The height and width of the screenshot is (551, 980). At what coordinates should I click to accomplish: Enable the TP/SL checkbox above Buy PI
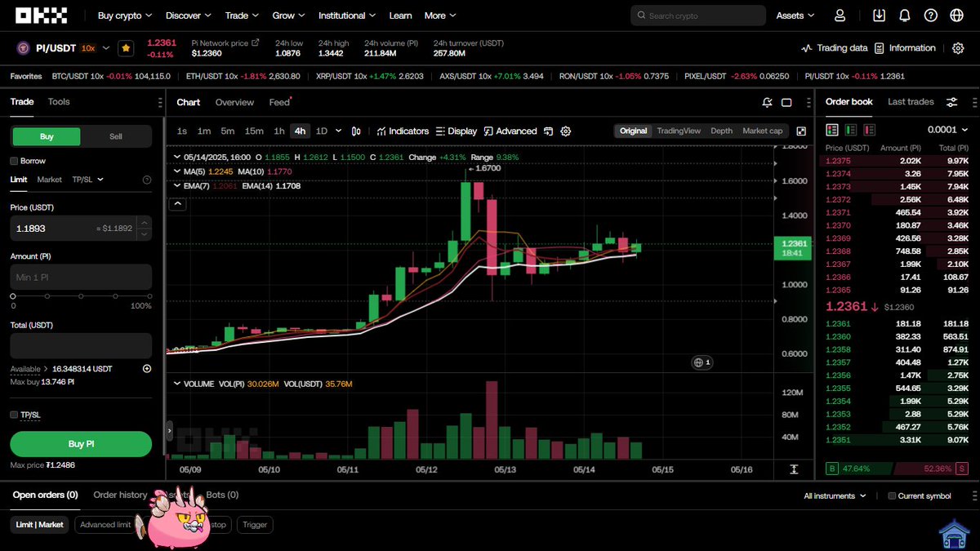[14, 415]
